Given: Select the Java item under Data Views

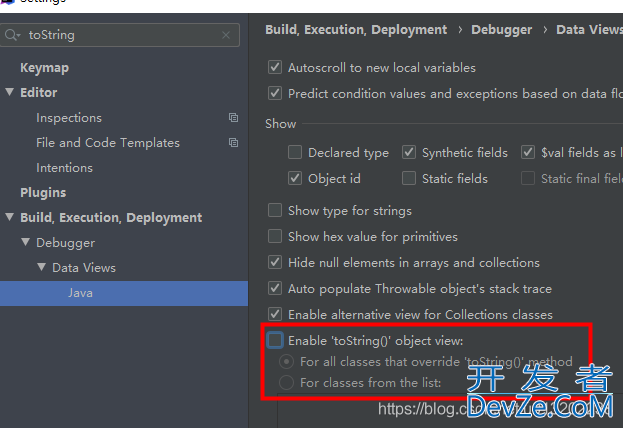Looking at the screenshot, I should (124, 293).
